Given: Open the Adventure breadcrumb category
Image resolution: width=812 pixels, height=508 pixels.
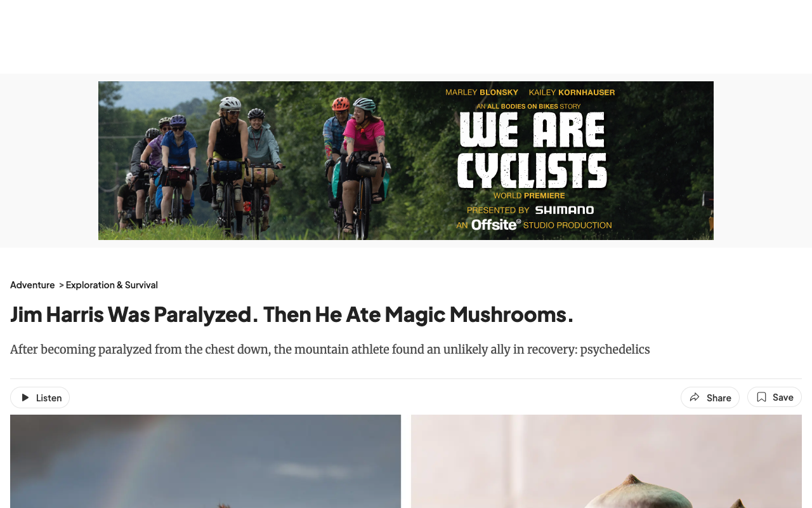Looking at the screenshot, I should pyautogui.click(x=32, y=285).
